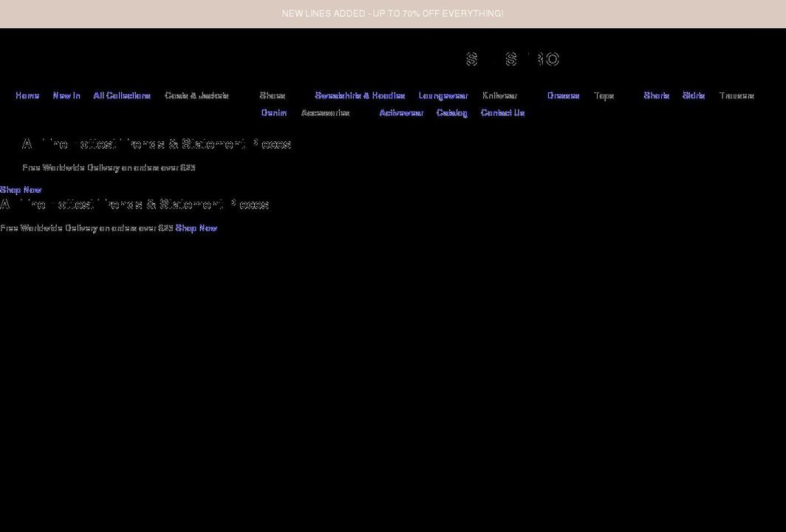786x532 pixels.
Task: View the Sweatshirts & Hoodies collection
Action: 360,95
